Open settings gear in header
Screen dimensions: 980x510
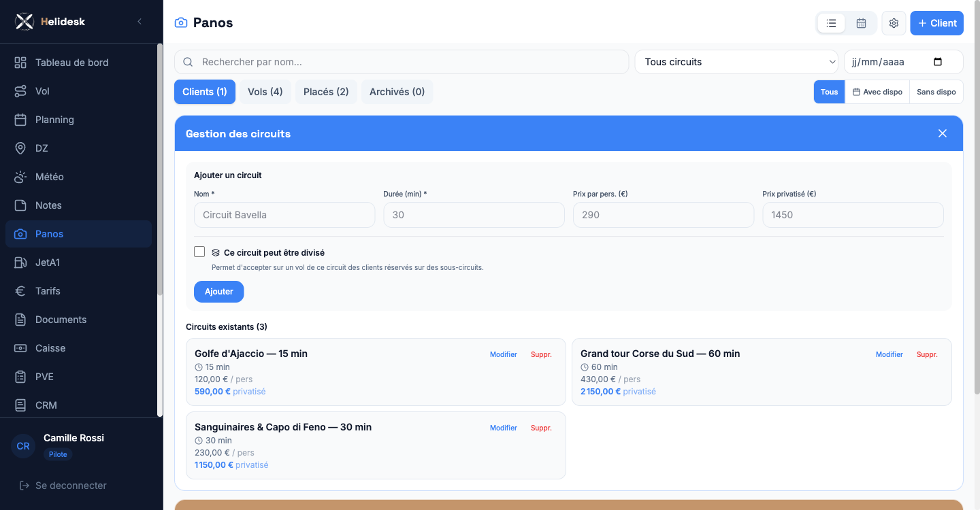click(894, 23)
